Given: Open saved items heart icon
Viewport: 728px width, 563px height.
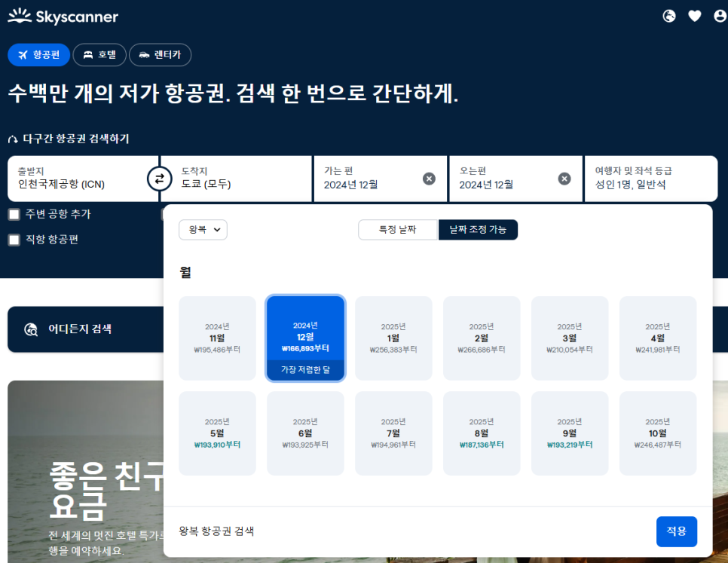Looking at the screenshot, I should click(x=695, y=17).
